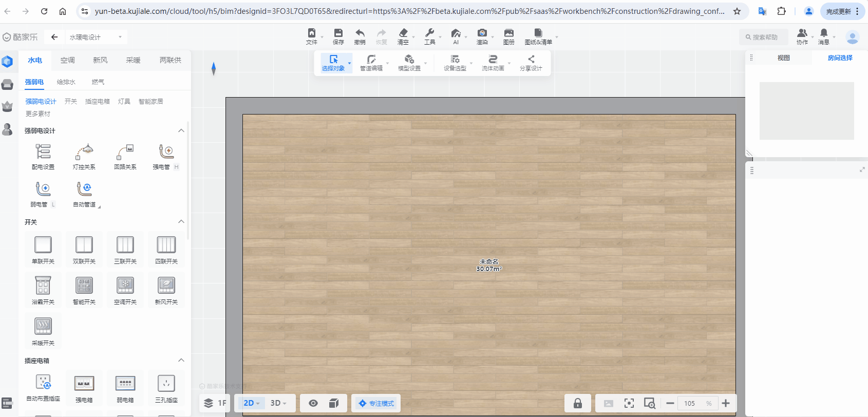
Task: Open the 渲染 render camera tool
Action: click(x=482, y=36)
